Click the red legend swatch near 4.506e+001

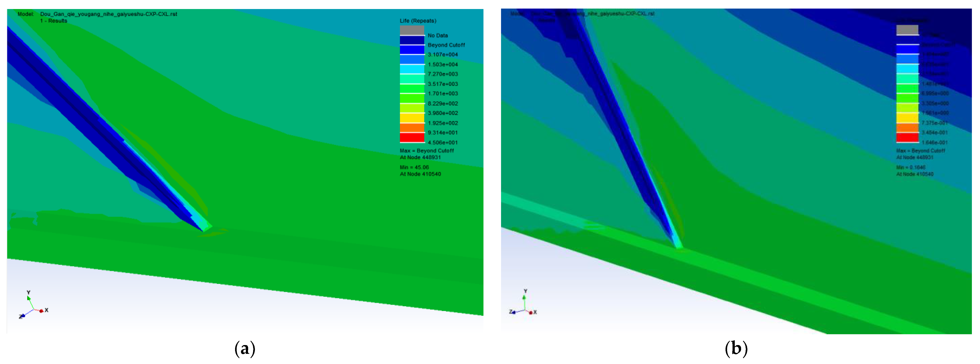[412, 137]
